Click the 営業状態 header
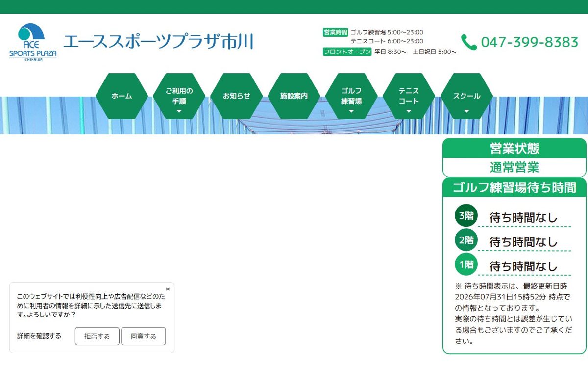588x368 pixels. click(514, 148)
